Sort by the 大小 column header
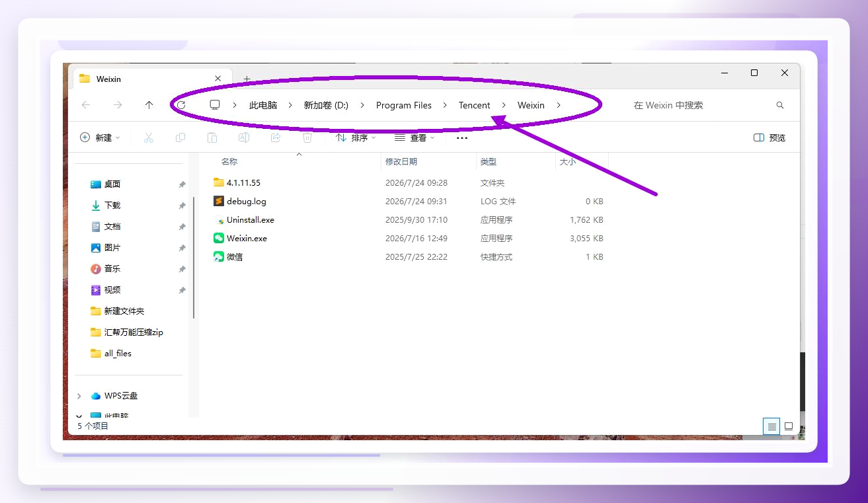The width and height of the screenshot is (868, 503). pyautogui.click(x=568, y=161)
